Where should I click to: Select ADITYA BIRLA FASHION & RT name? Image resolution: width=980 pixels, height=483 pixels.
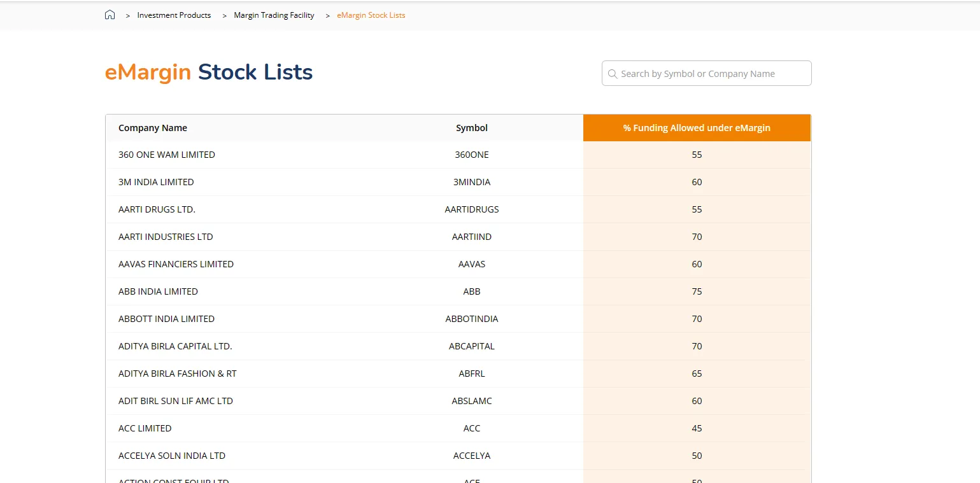pyautogui.click(x=178, y=374)
